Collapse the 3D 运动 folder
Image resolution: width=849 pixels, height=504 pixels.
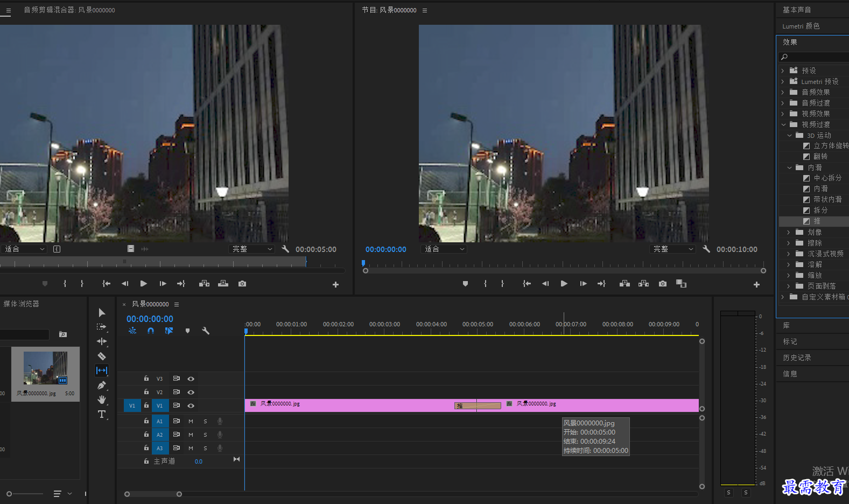pyautogui.click(x=789, y=135)
